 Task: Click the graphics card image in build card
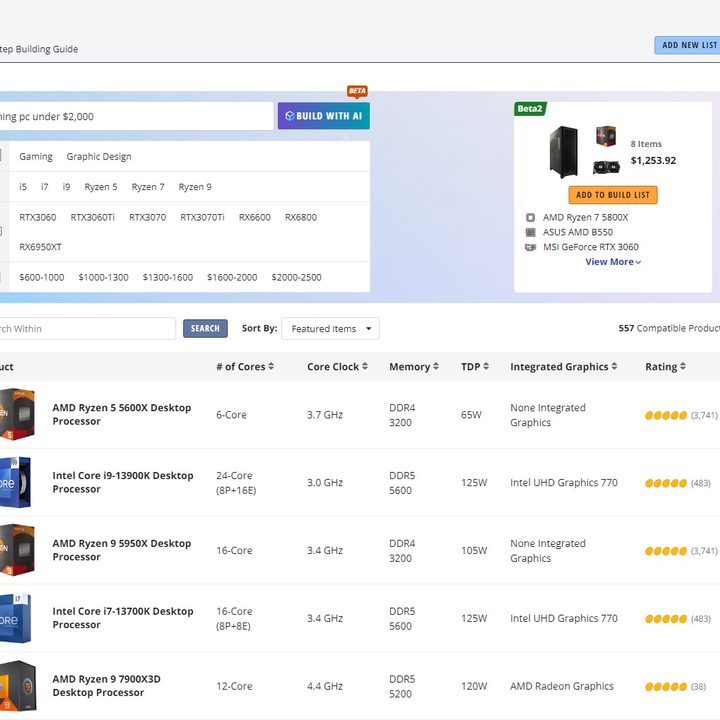pyautogui.click(x=606, y=167)
